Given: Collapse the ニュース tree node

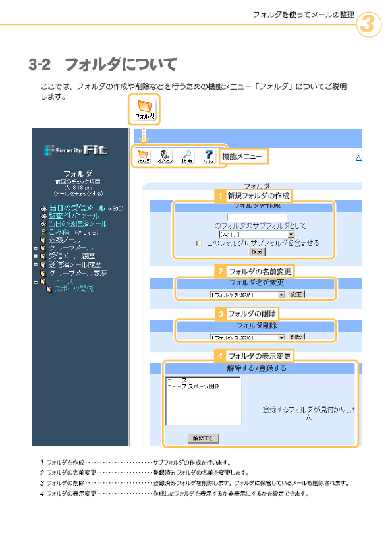Looking at the screenshot, I should pyautogui.click(x=36, y=282).
